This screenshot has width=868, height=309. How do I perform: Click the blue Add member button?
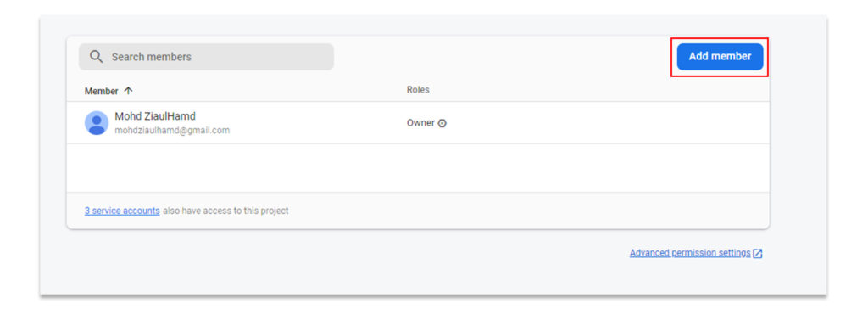coord(720,57)
